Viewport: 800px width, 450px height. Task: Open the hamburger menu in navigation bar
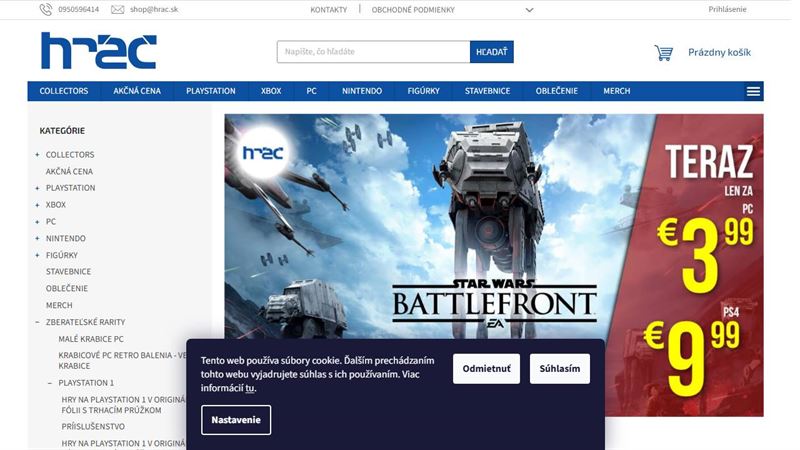(753, 91)
